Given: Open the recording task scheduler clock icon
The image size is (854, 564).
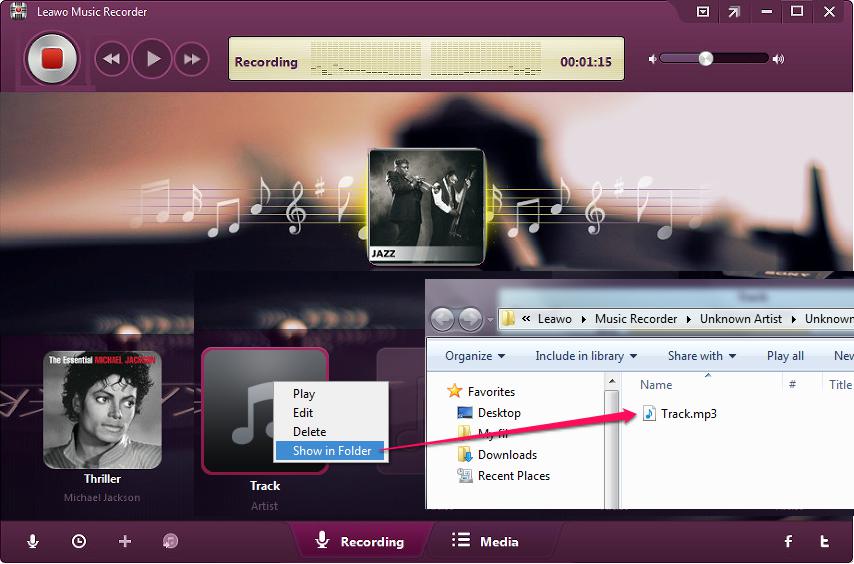Looking at the screenshot, I should [79, 541].
